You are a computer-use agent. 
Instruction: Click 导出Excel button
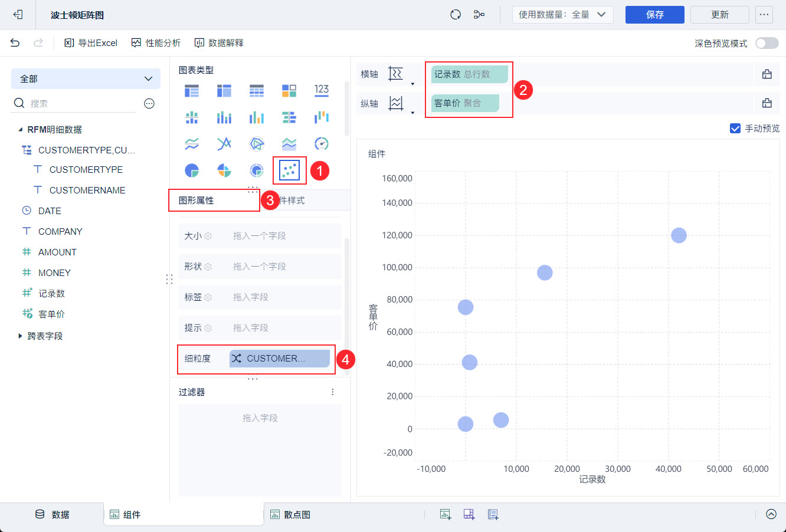(91, 43)
